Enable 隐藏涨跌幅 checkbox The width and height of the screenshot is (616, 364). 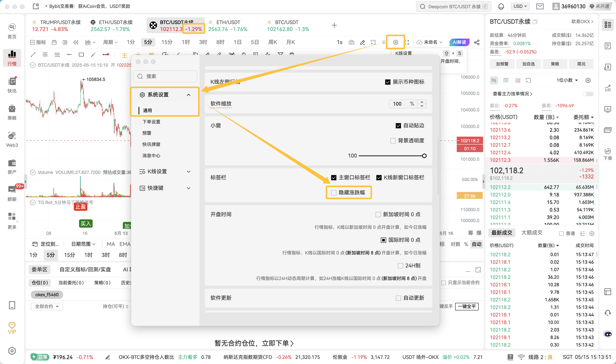pos(334,193)
